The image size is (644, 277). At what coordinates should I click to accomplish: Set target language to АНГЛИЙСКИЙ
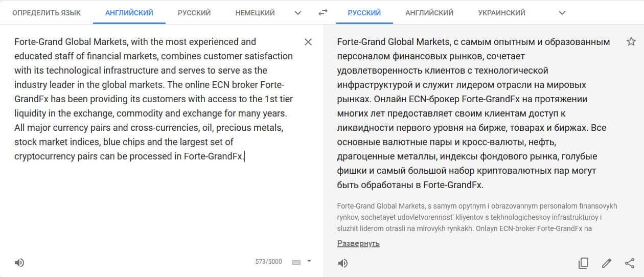[x=429, y=13]
